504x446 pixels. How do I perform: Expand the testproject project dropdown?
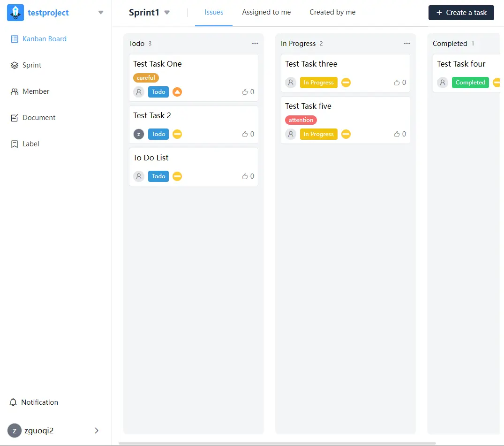[101, 13]
